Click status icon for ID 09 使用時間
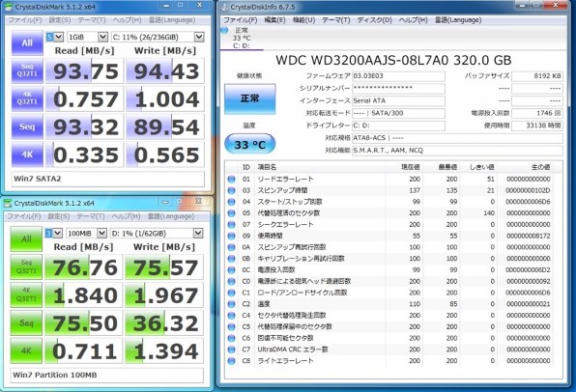 (x=231, y=236)
